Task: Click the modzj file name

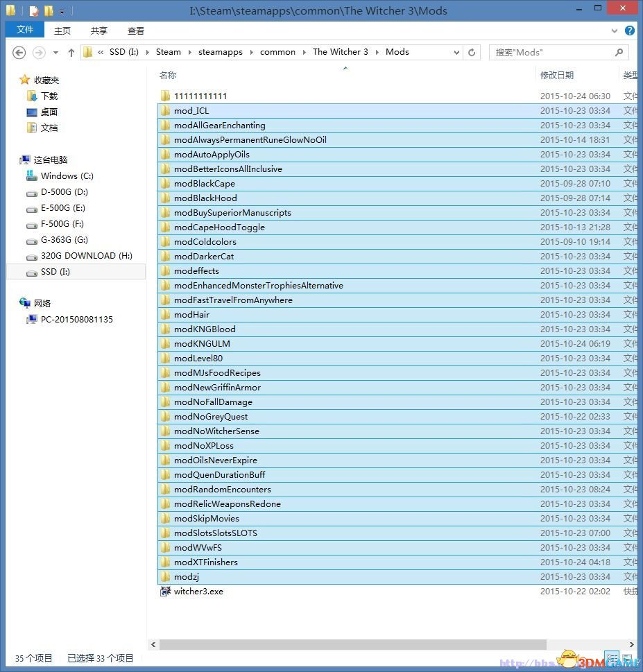Action: click(x=187, y=577)
